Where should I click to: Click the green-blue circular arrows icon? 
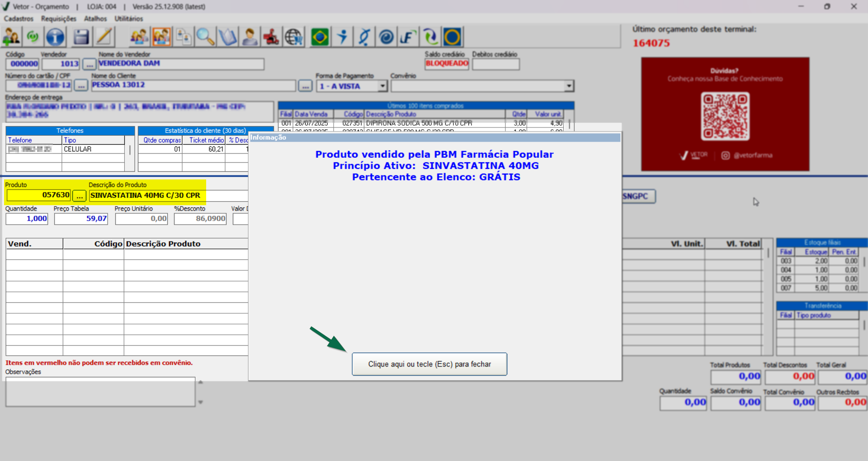[430, 37]
